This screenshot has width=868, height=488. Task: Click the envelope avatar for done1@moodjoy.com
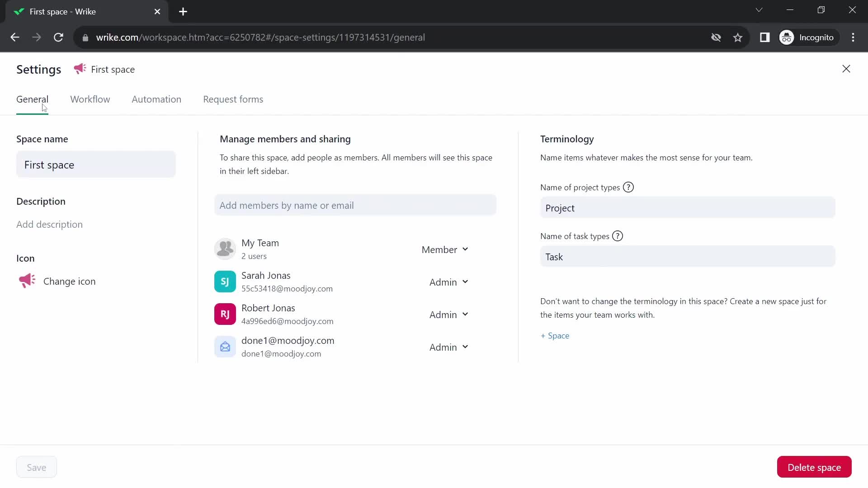tap(225, 347)
